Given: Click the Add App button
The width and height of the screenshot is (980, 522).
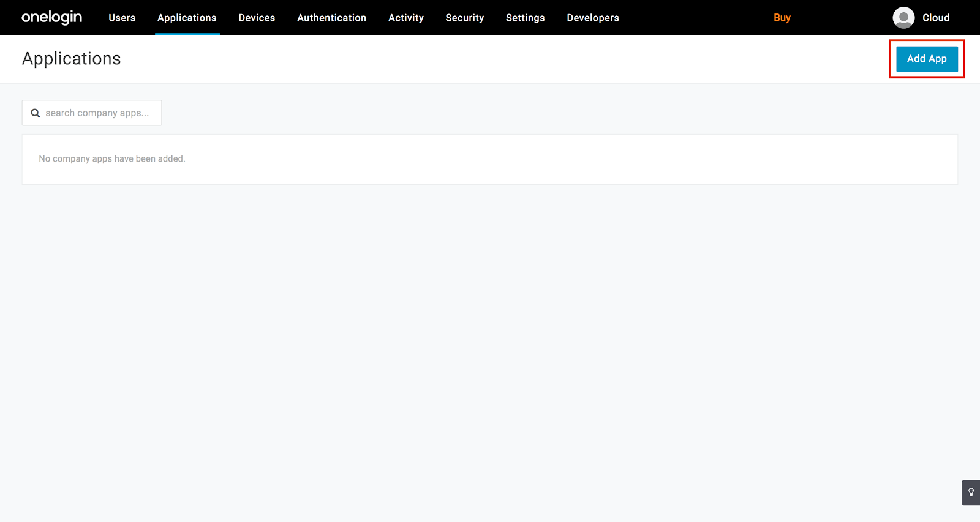Looking at the screenshot, I should [927, 59].
